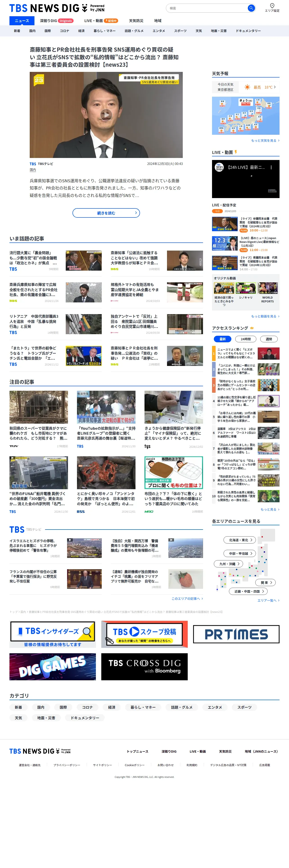
Task: Open the 規格外トマト article thumbnail
Action: coord(185,292)
